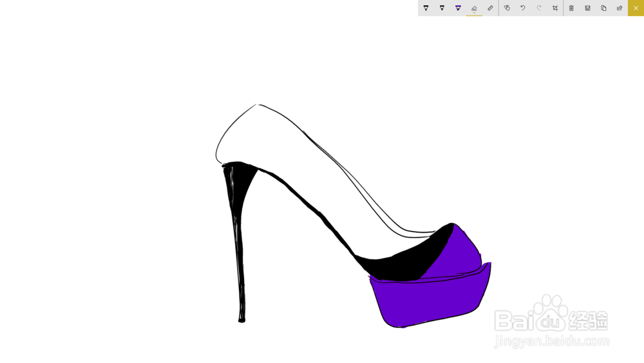Screen dimensions: 644x363
Task: Share the sketch
Action: (x=620, y=8)
